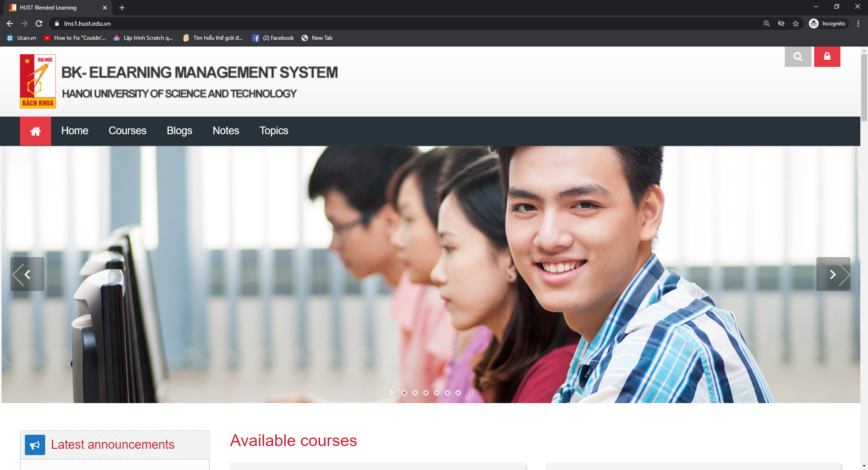This screenshot has height=470, width=868.
Task: Pause the slideshow autoplay
Action: tap(471, 393)
